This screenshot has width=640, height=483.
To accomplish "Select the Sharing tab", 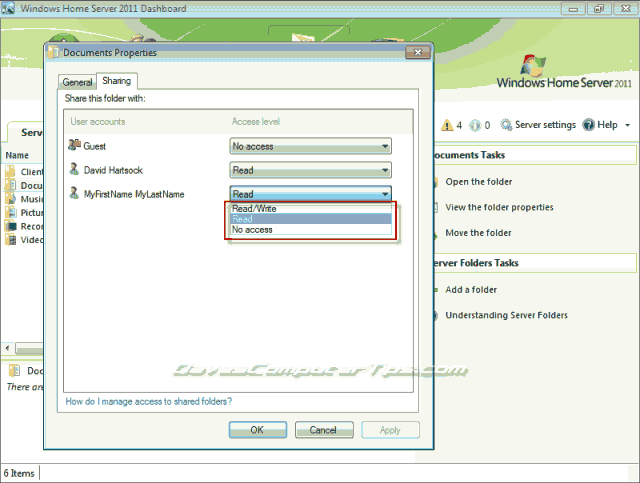I will [117, 81].
